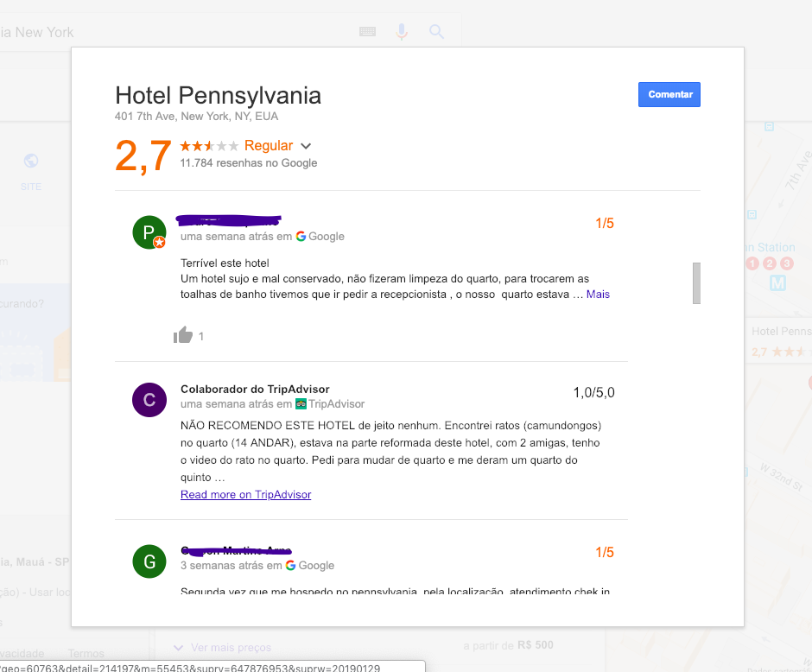Image resolution: width=812 pixels, height=672 pixels.
Task: Click the 11.784 resenhas no Google text
Action: (249, 162)
